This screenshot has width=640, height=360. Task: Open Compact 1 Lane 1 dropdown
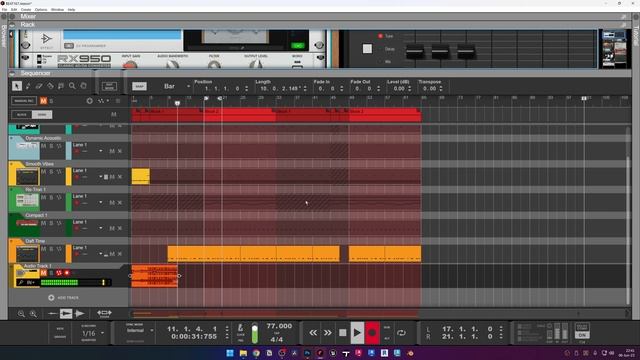click(101, 228)
